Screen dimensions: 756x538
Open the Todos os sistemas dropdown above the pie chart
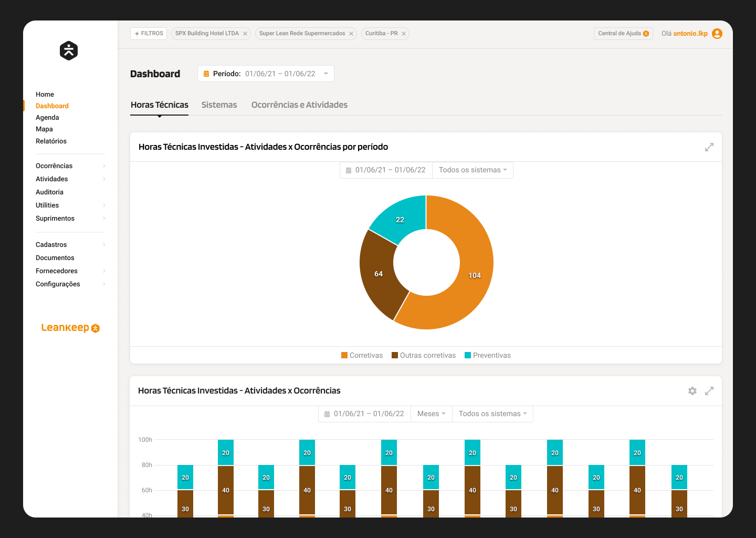click(x=472, y=170)
